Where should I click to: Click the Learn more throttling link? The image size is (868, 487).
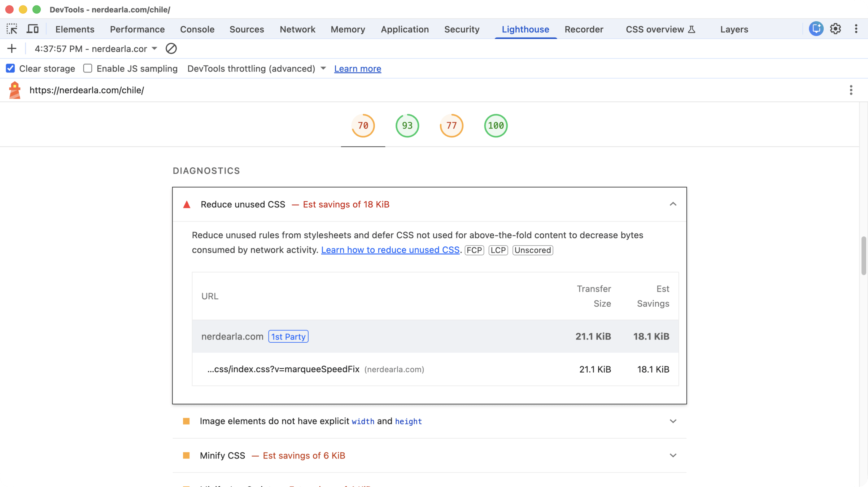(x=357, y=69)
